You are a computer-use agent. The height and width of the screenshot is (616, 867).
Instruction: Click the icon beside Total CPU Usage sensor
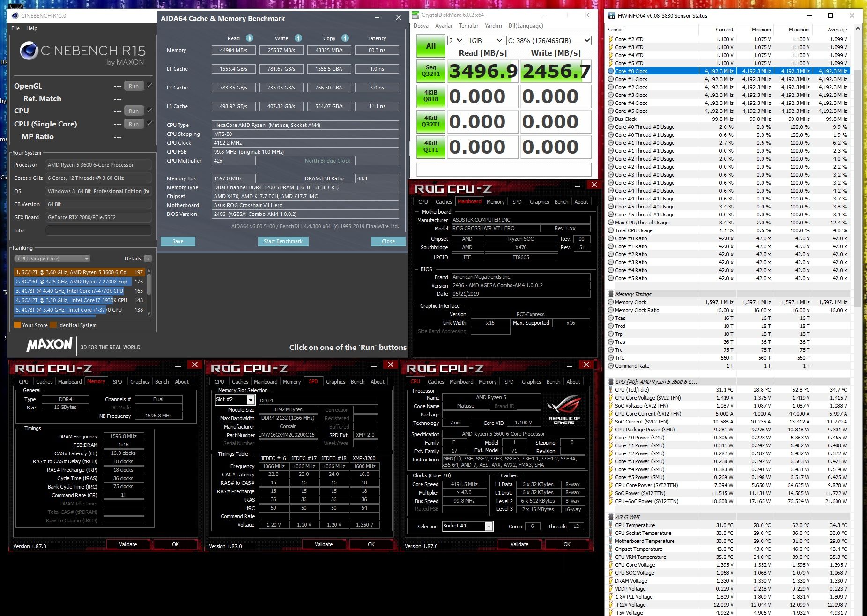pos(611,230)
